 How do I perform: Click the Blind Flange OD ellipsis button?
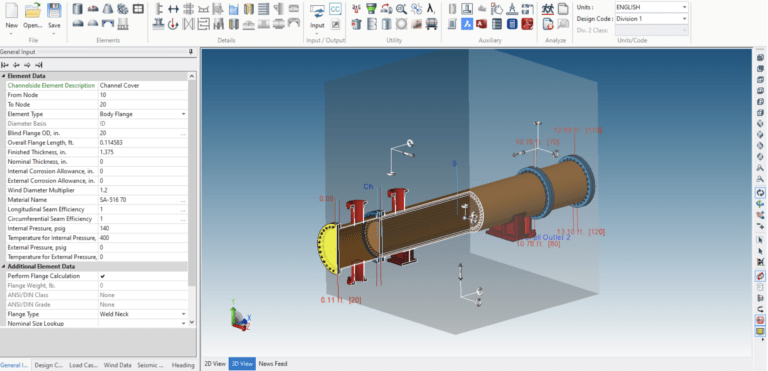pos(183,133)
